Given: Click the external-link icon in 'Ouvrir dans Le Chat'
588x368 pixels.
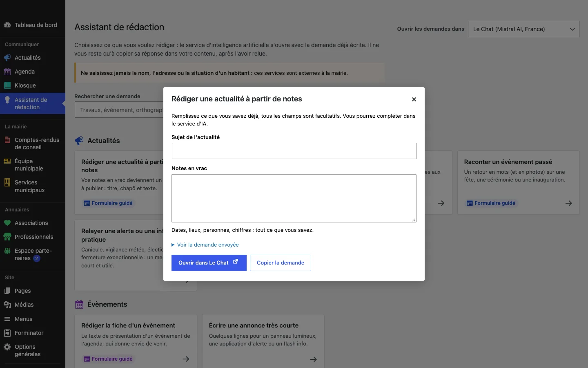Looking at the screenshot, I should click(236, 262).
